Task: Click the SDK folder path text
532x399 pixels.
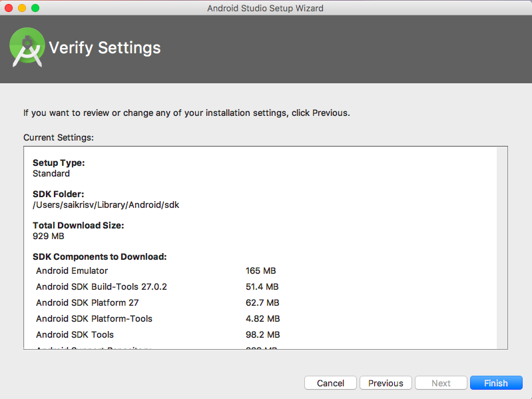Action: pyautogui.click(x=106, y=205)
